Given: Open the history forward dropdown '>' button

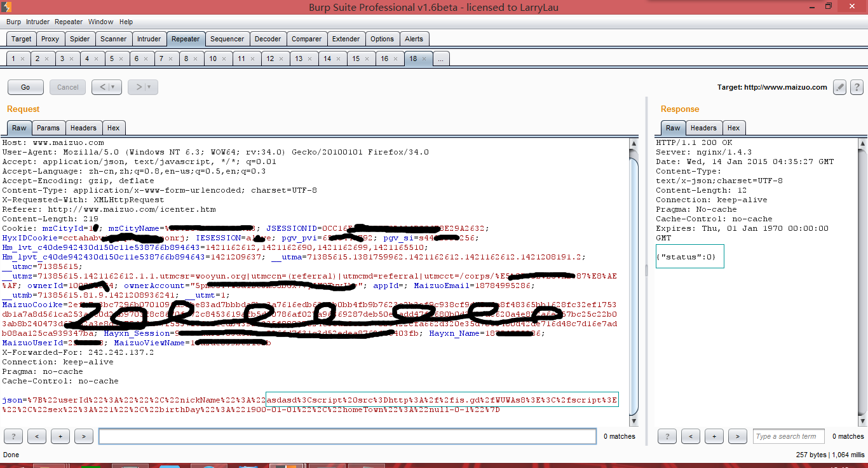Looking at the screenshot, I should 143,87.
